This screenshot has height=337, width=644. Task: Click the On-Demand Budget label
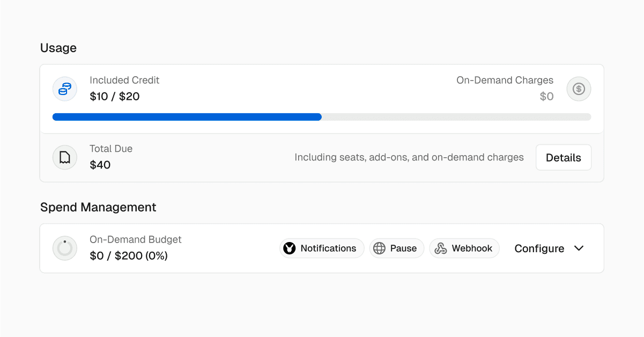pyautogui.click(x=136, y=240)
